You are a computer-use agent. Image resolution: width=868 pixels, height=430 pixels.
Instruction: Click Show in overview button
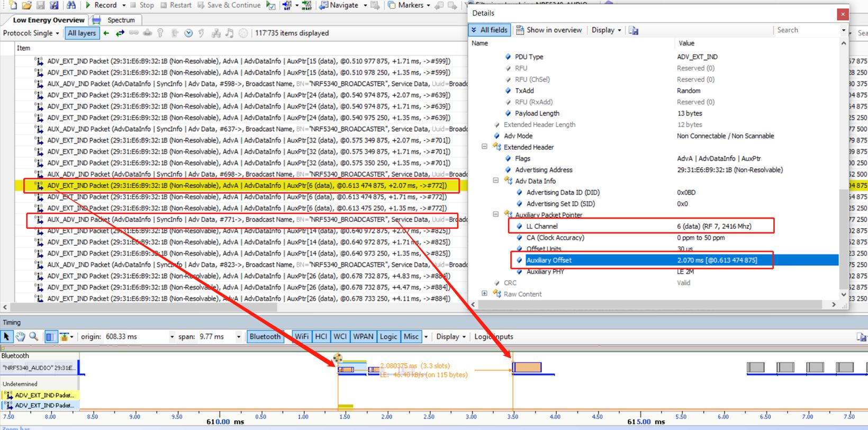coord(549,30)
